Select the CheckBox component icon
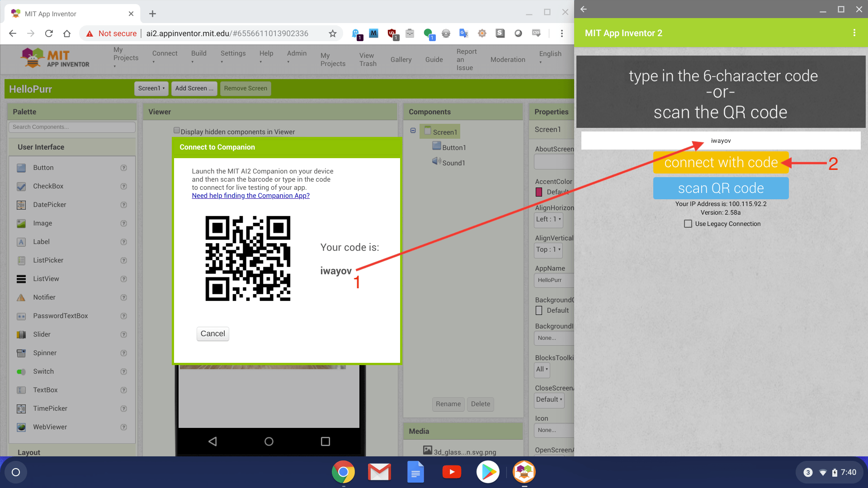This screenshot has height=488, width=868. point(21,186)
